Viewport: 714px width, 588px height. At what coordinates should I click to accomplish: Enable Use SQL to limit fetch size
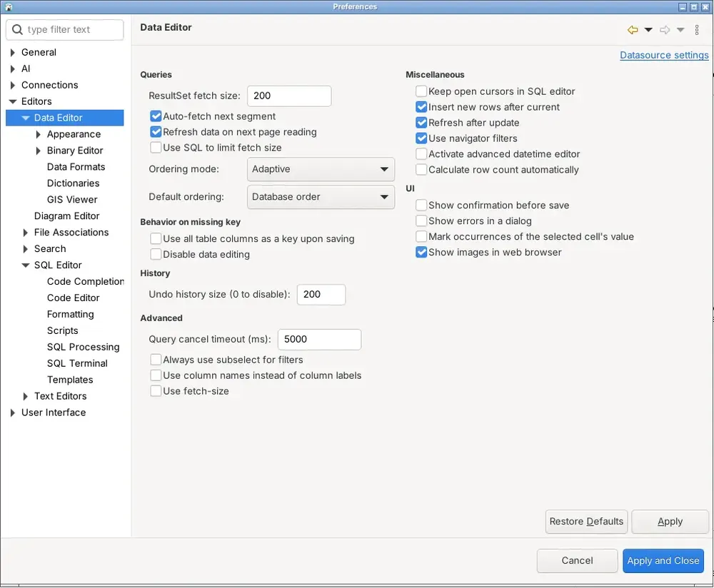[156, 148]
